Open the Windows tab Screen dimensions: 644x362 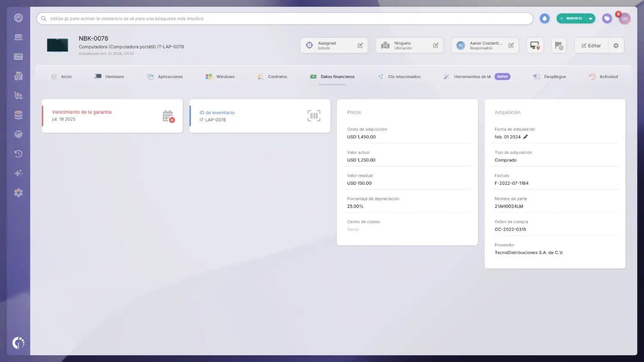coord(220,77)
